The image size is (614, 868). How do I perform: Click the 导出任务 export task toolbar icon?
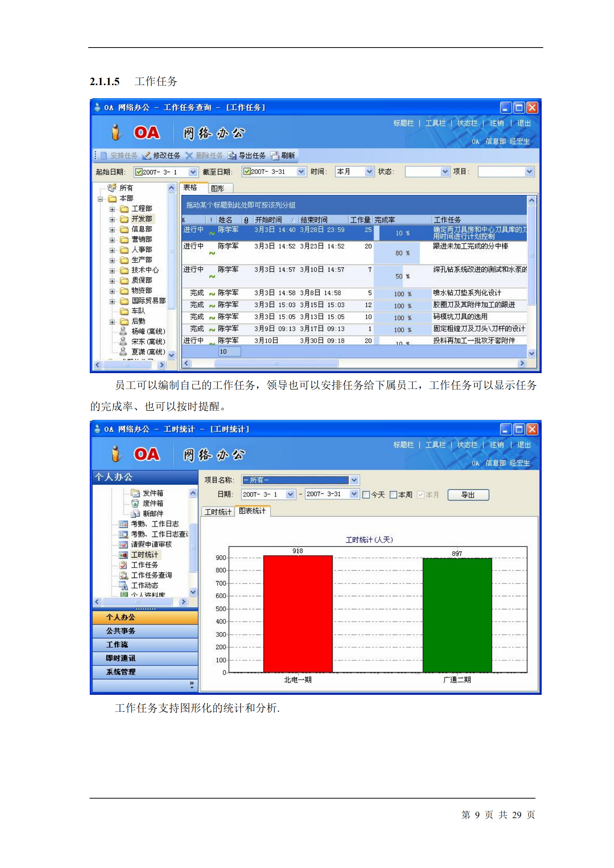[x=232, y=156]
